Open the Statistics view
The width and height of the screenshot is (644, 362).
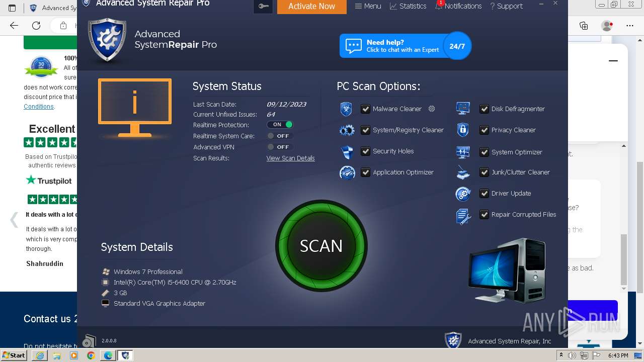pos(408,6)
